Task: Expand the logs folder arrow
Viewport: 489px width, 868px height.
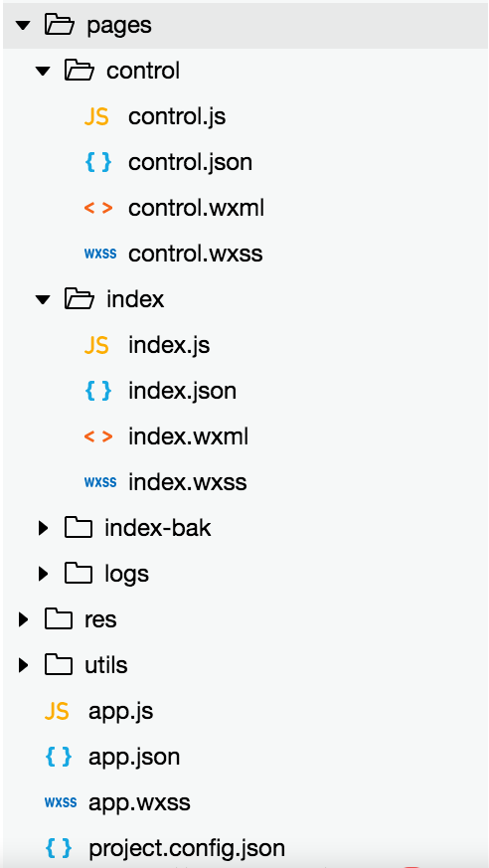Action: 43,574
